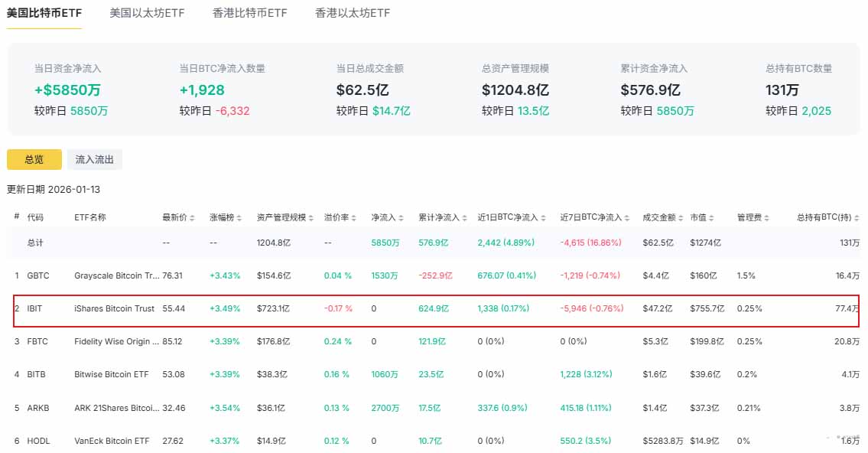Select the 美国比特币ETF tab
The width and height of the screenshot is (868, 453).
pos(44,13)
